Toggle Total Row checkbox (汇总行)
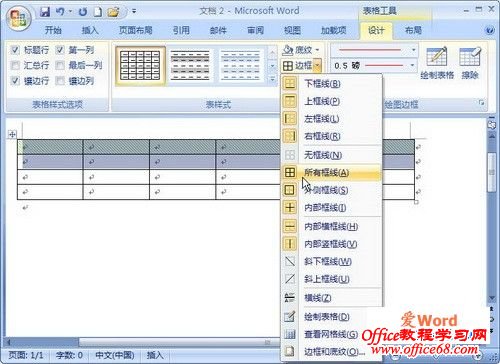Image resolution: width=500 pixels, height=364 pixels. [x=15, y=65]
